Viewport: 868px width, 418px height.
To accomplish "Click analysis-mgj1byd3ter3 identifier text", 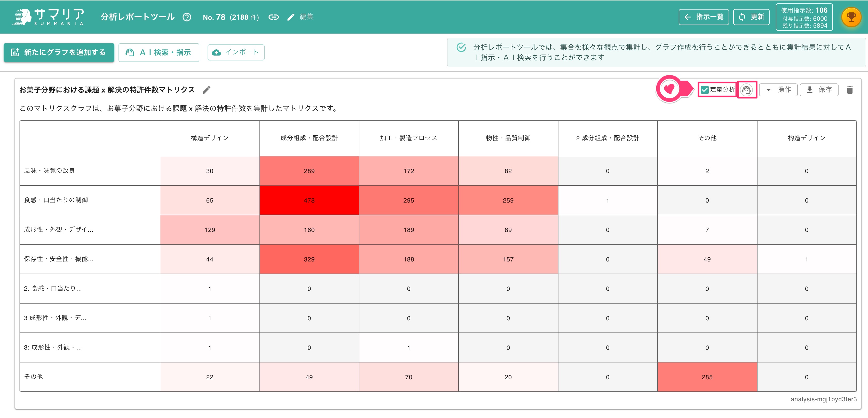I will [823, 399].
